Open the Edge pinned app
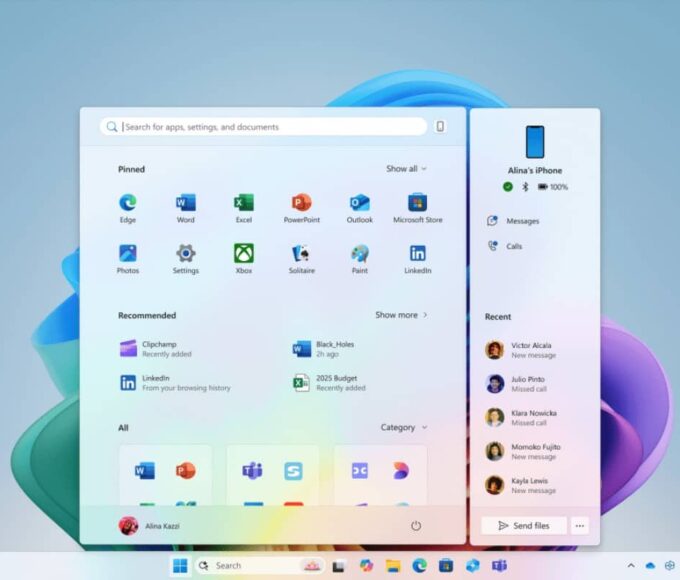This screenshot has width=680, height=580. coord(128,208)
